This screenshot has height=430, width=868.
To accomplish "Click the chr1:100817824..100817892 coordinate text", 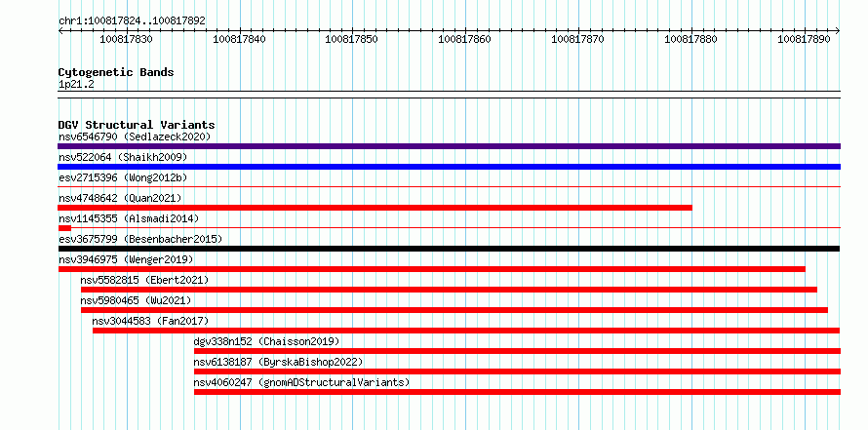I will tap(132, 21).
